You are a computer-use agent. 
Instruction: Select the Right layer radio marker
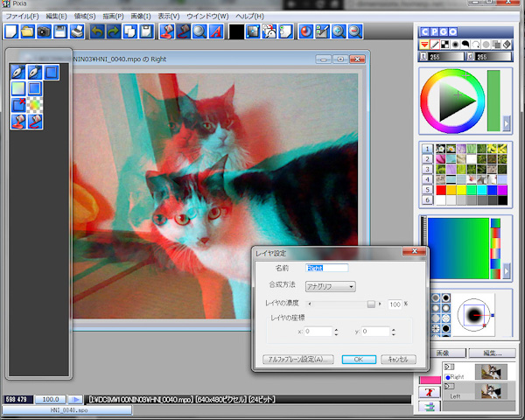447,376
